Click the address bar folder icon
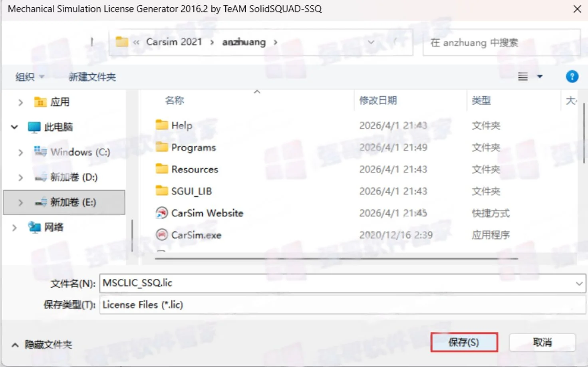Image resolution: width=588 pixels, height=367 pixels. [122, 42]
